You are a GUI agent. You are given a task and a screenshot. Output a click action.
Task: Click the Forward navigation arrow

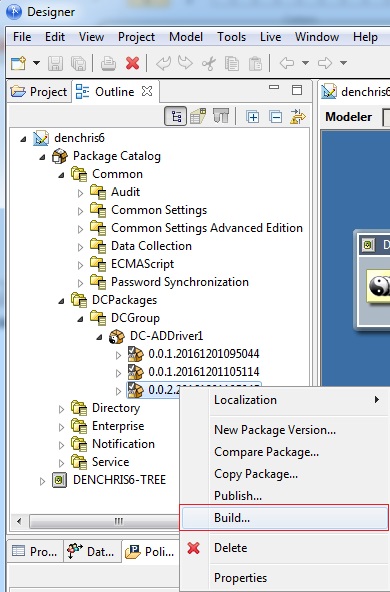[325, 63]
